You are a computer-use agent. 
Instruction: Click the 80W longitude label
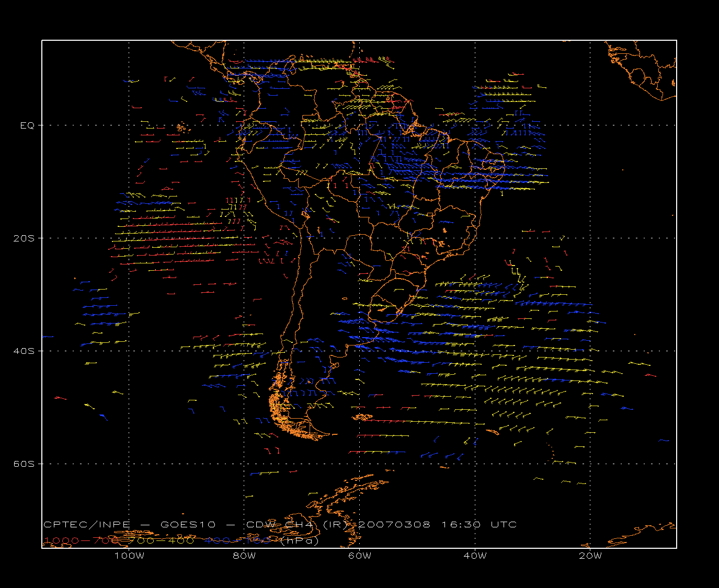coord(244,556)
